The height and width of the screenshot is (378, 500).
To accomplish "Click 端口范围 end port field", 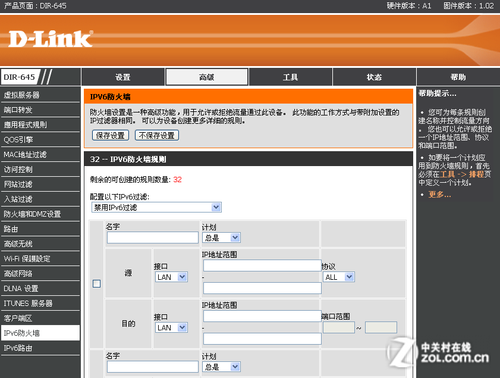I will (x=381, y=327).
